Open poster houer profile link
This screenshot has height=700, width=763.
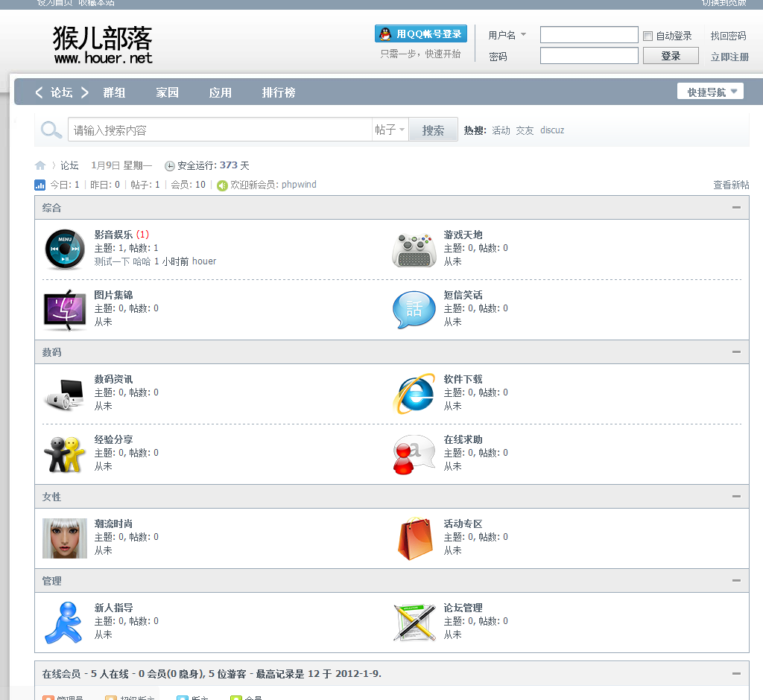tap(204, 261)
